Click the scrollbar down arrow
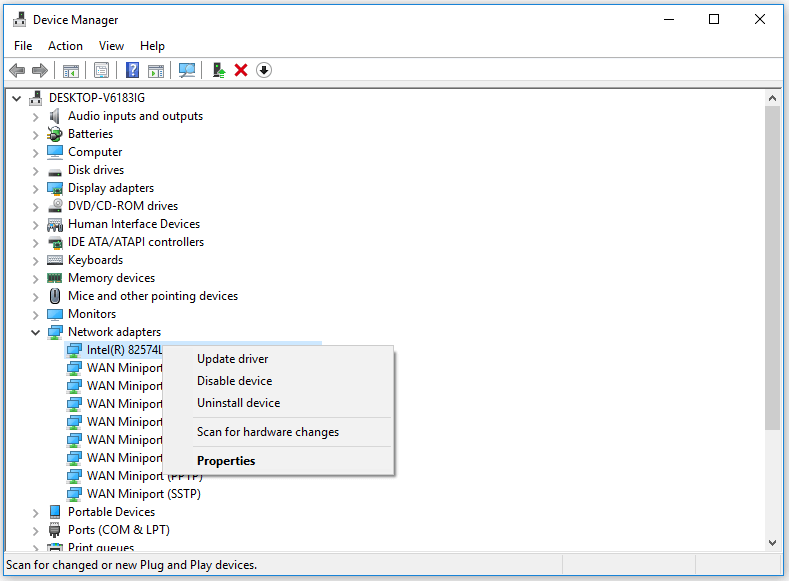 pos(772,542)
